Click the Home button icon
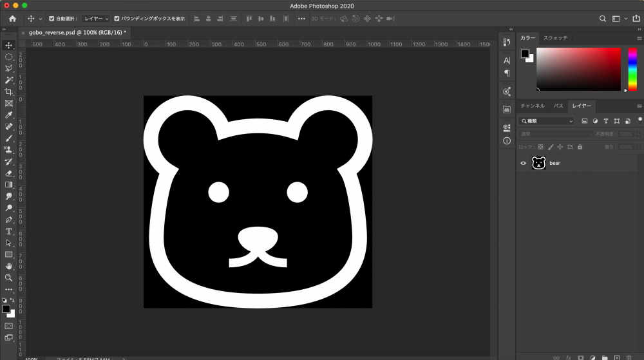This screenshot has width=644, height=360. 12,19
